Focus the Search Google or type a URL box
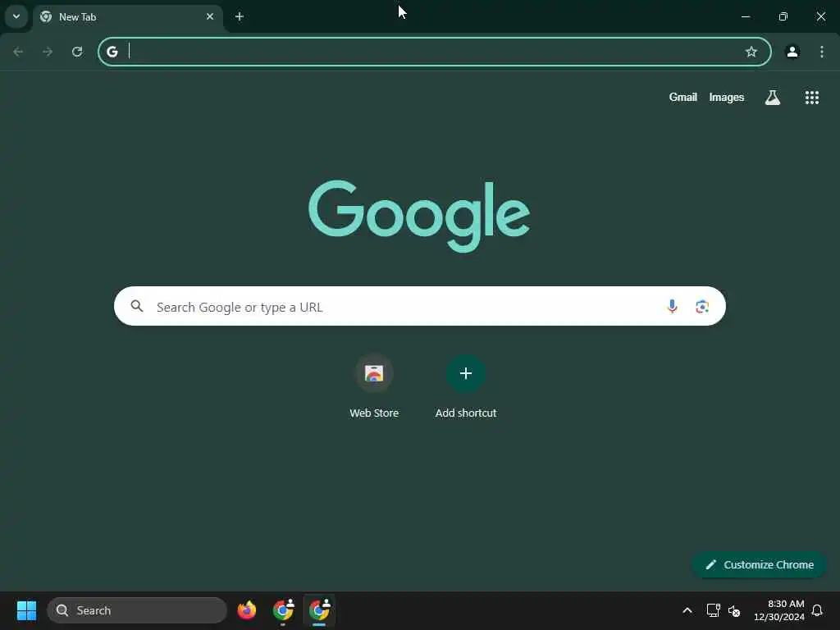 (419, 306)
